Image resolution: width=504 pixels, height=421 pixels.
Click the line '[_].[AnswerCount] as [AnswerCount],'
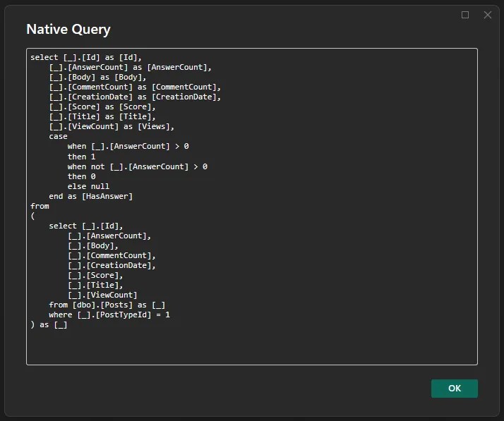click(130, 68)
